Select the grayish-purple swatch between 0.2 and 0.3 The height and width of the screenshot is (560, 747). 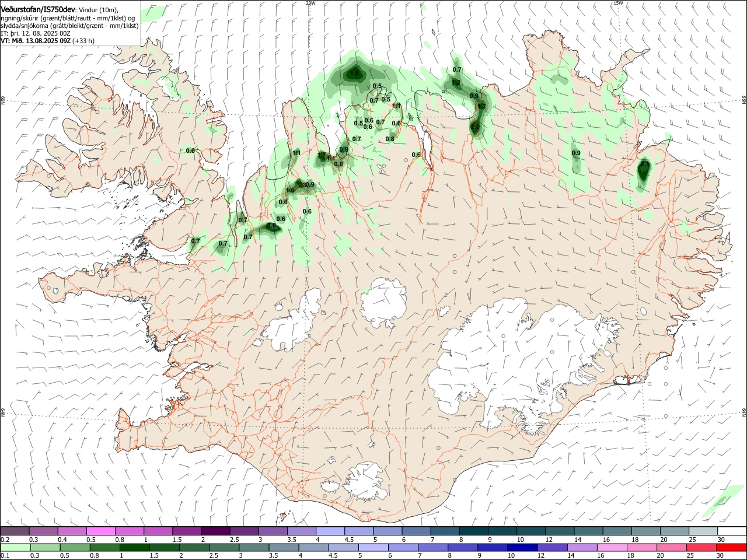[15, 531]
